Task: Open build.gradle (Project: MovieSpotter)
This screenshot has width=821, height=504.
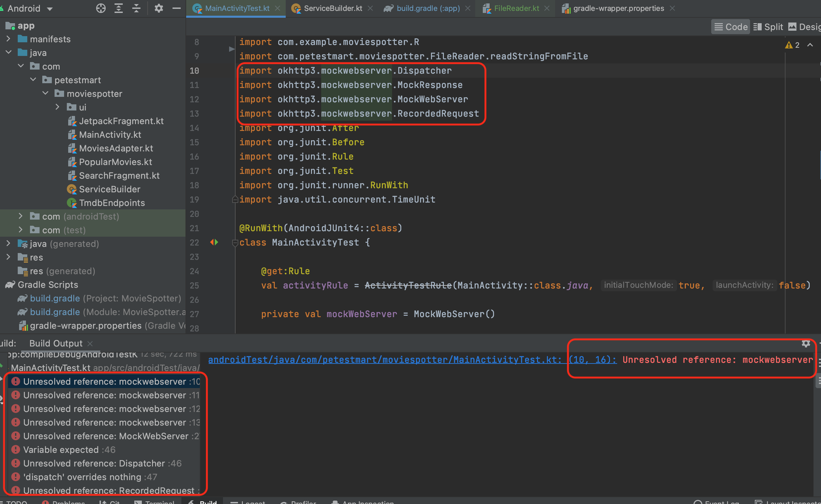Action: coord(100,298)
